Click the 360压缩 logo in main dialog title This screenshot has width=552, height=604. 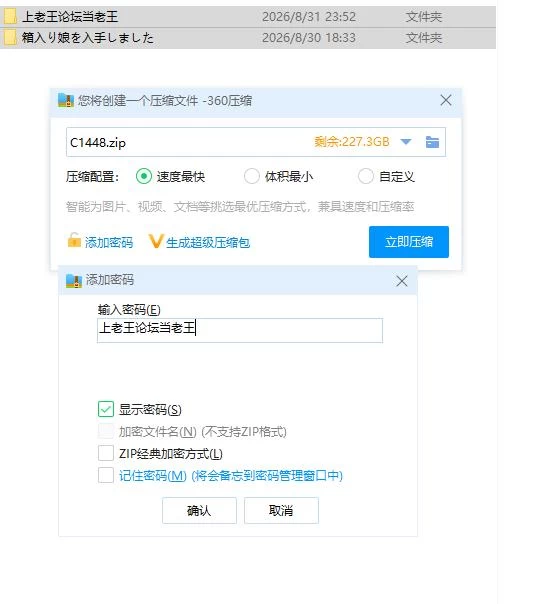click(66, 100)
